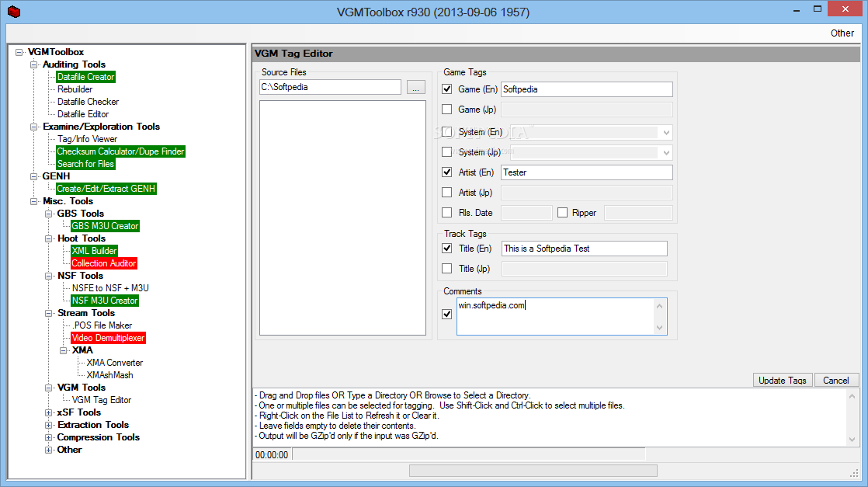Click the VGMToolbox red cube app icon

15,12
